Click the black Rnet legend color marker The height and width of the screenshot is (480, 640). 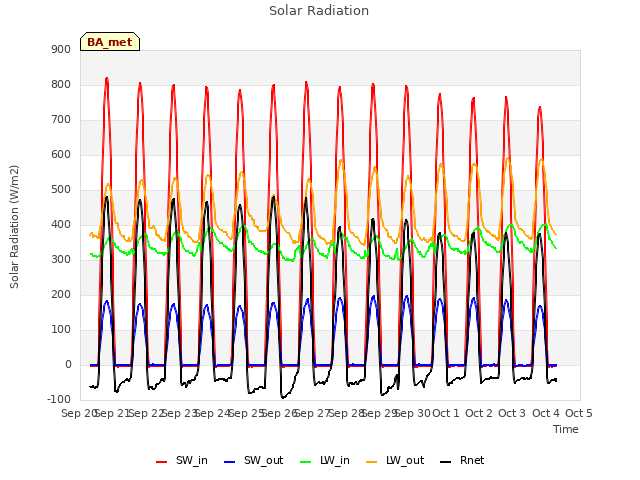[x=446, y=462]
